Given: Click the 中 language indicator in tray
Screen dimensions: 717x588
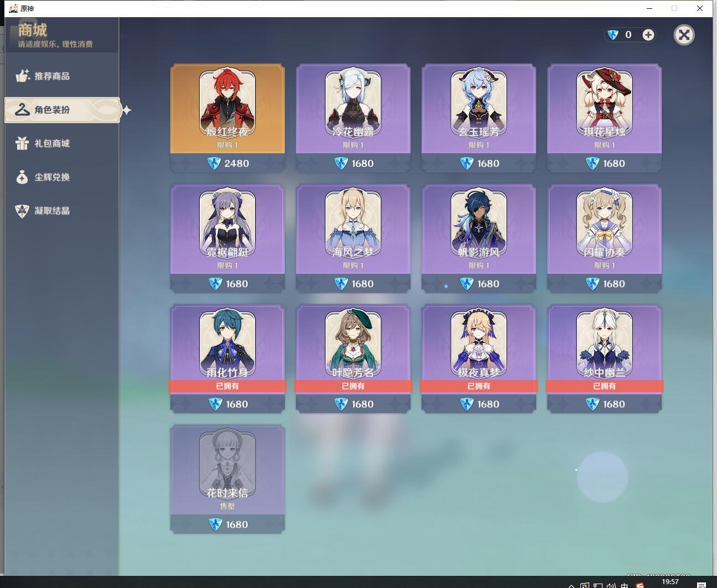Looking at the screenshot, I should coord(625,585).
